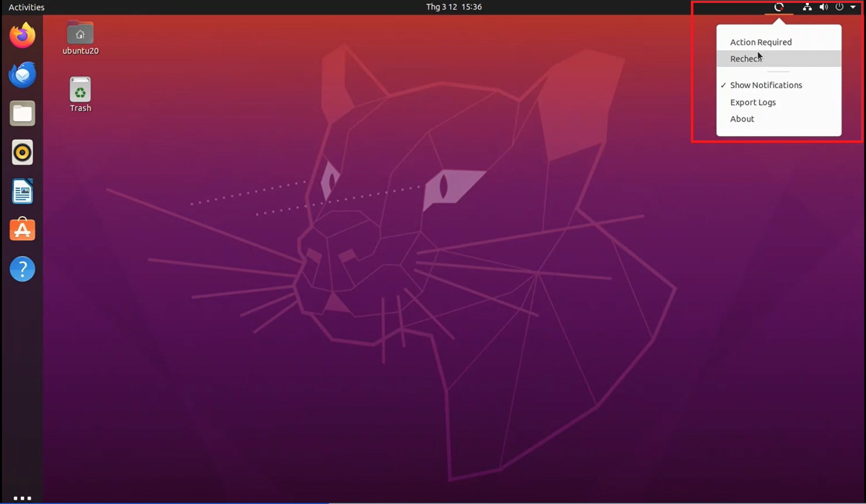The height and width of the screenshot is (504, 866).
Task: Toggle the Show Notifications option
Action: 779,85
